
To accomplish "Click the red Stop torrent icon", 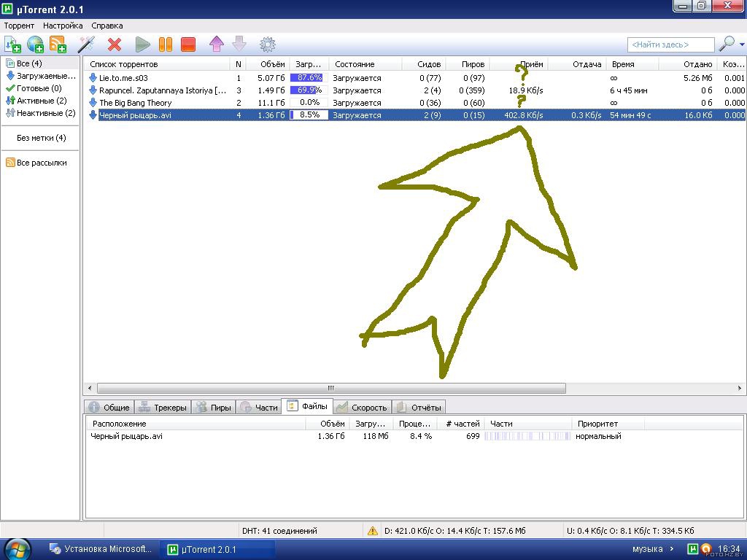I will [188, 44].
